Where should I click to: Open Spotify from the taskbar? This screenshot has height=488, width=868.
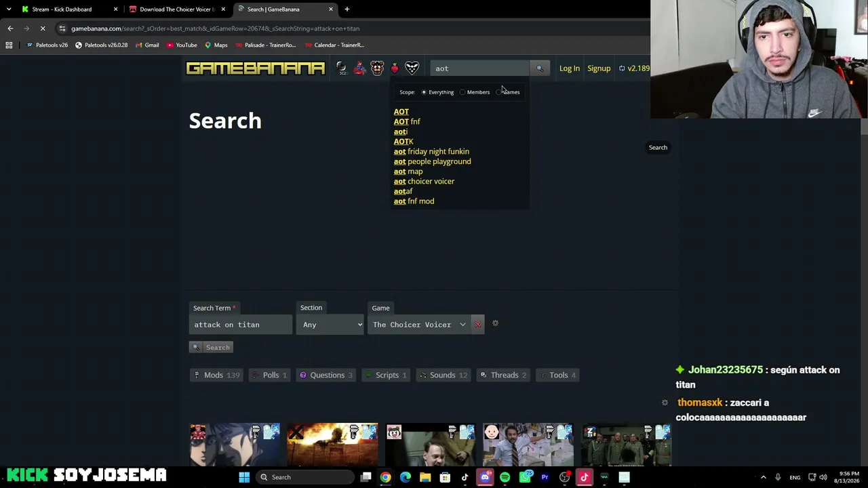coord(505,477)
